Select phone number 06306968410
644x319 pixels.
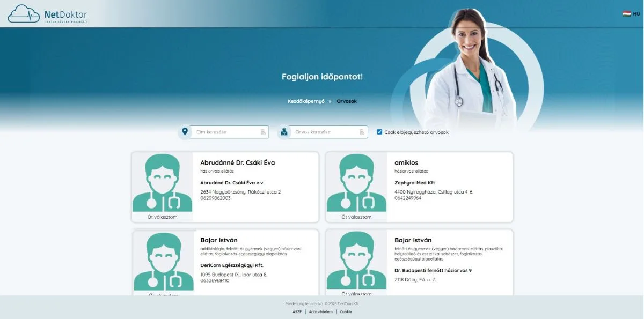(x=215, y=280)
